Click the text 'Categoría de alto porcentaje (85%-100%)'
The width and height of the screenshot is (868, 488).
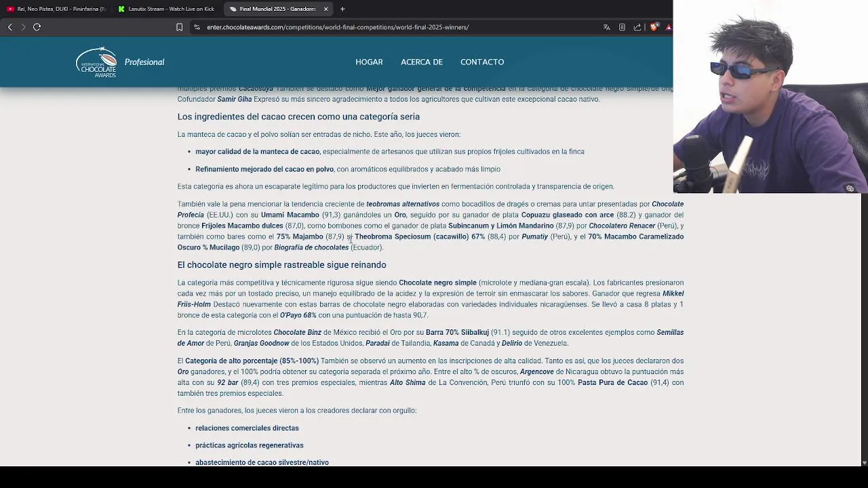pos(252,361)
